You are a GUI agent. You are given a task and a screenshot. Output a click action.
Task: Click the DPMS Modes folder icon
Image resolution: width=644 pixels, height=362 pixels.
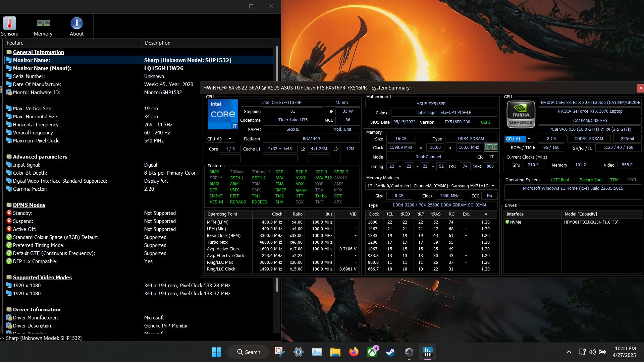[9, 205]
